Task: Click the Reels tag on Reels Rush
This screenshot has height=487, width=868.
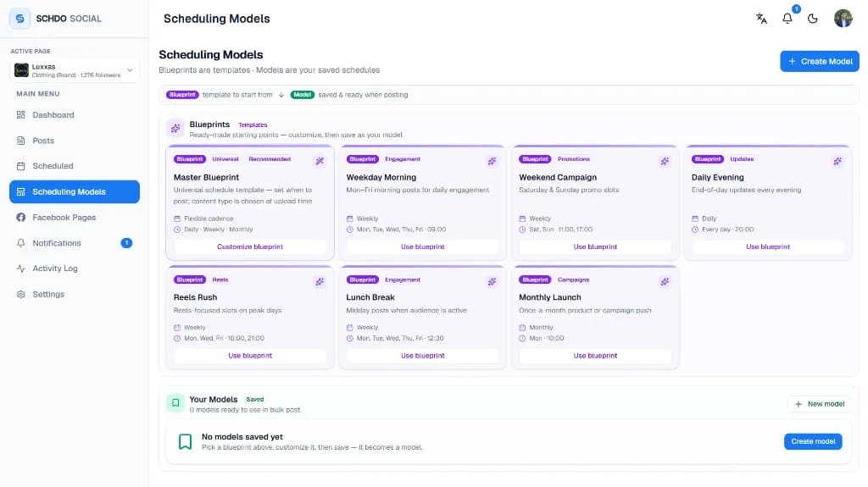Action: tap(220, 279)
